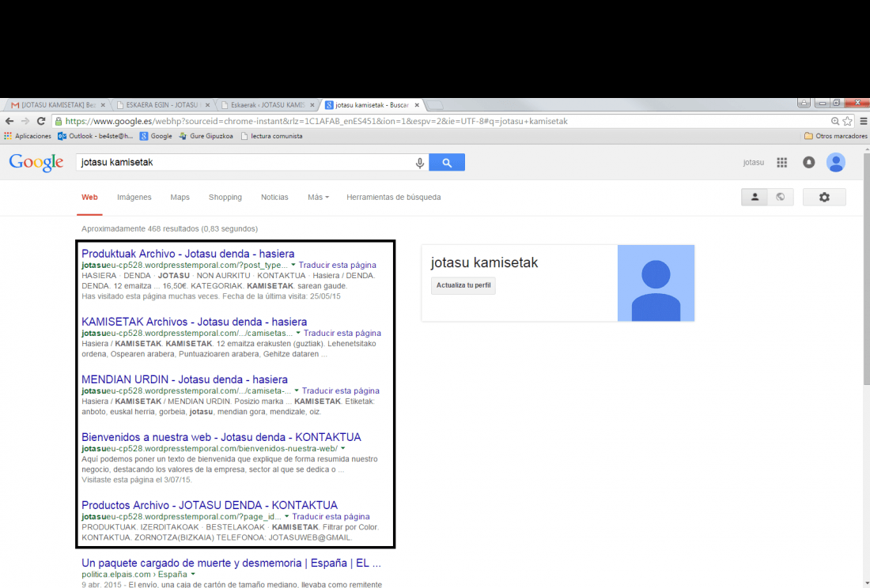Switch to Noticias results
The height and width of the screenshot is (588, 870).
pos(274,197)
